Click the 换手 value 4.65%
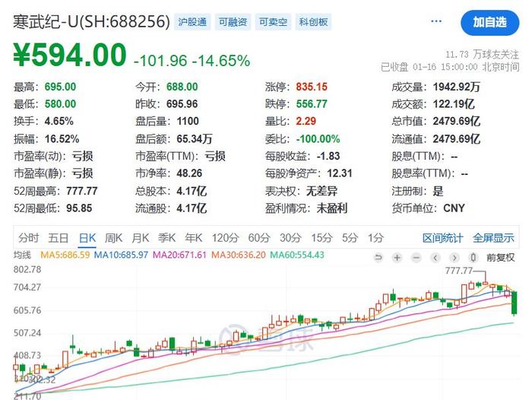Image resolution: width=532 pixels, height=400 pixels. 59,121
